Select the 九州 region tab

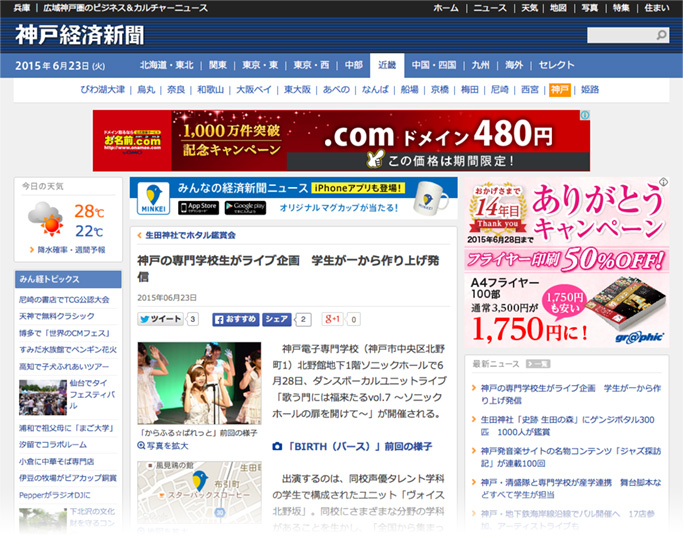pos(480,65)
